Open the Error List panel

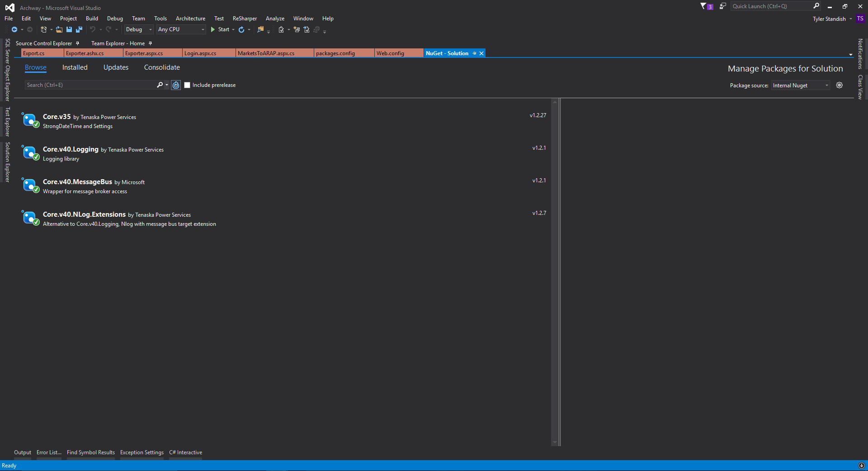(49, 452)
